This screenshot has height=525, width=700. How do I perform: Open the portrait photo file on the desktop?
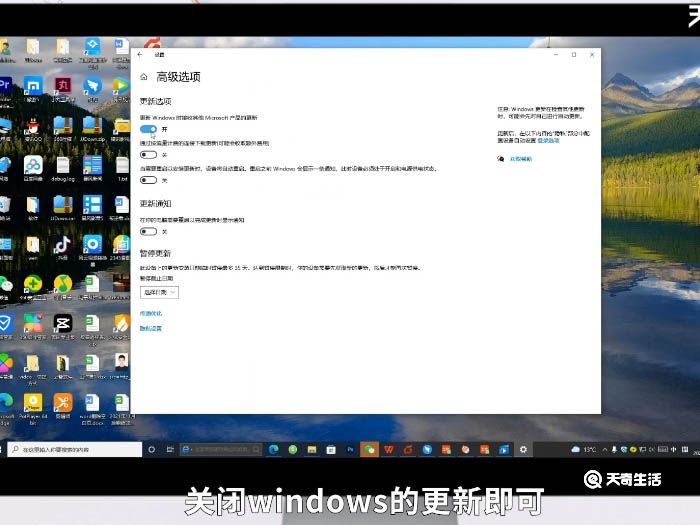pyautogui.click(x=121, y=362)
